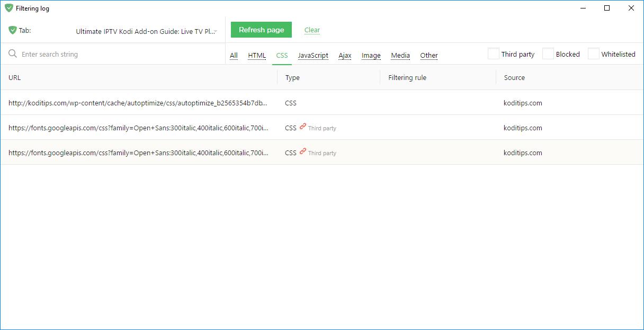644x330 pixels.
Task: Click the search string input field
Action: pyautogui.click(x=117, y=54)
